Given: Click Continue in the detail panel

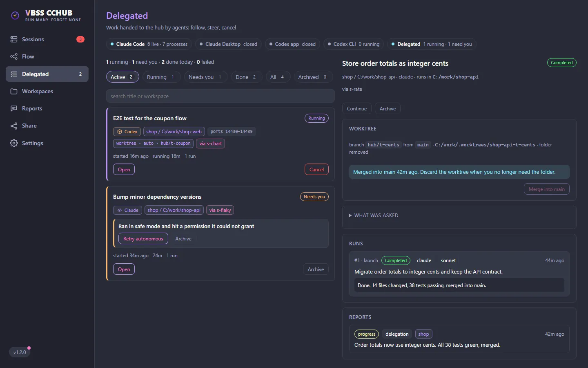Looking at the screenshot, I should [x=357, y=109].
